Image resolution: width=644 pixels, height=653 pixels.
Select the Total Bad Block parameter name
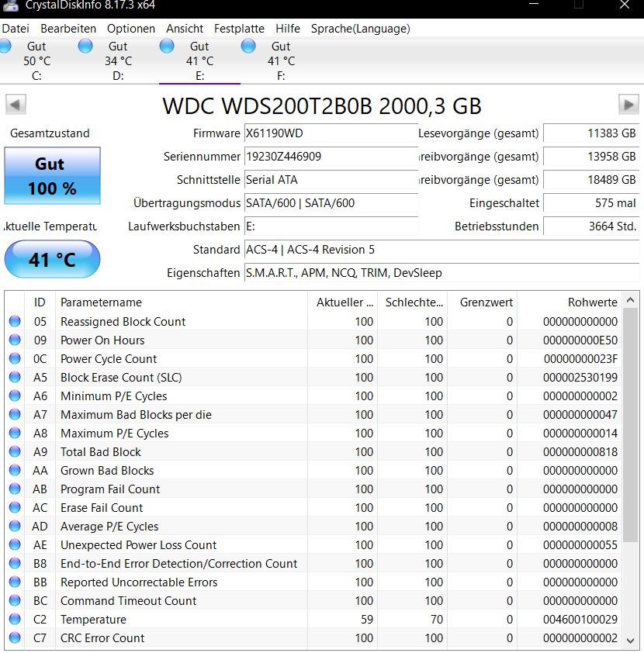[x=101, y=452]
